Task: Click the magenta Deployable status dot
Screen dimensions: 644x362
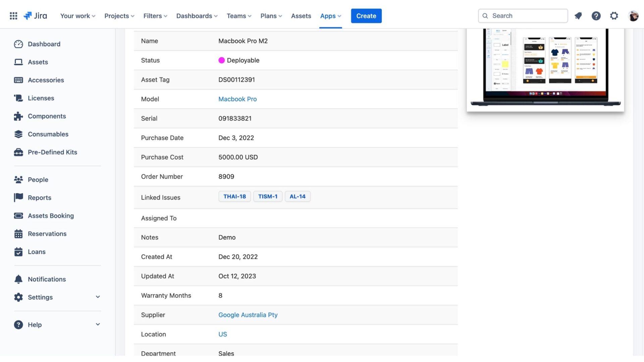Action: (221, 60)
